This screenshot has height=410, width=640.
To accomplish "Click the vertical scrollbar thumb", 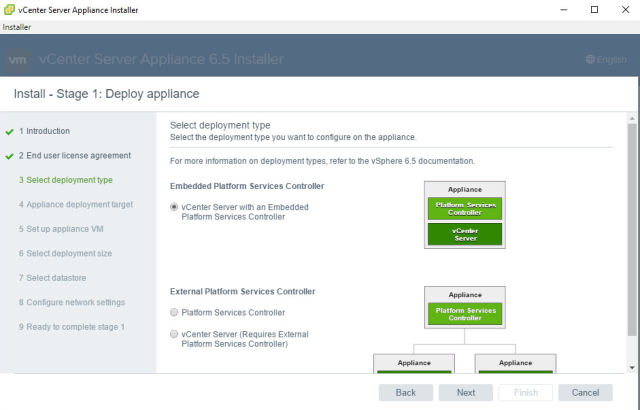I will tap(632, 230).
